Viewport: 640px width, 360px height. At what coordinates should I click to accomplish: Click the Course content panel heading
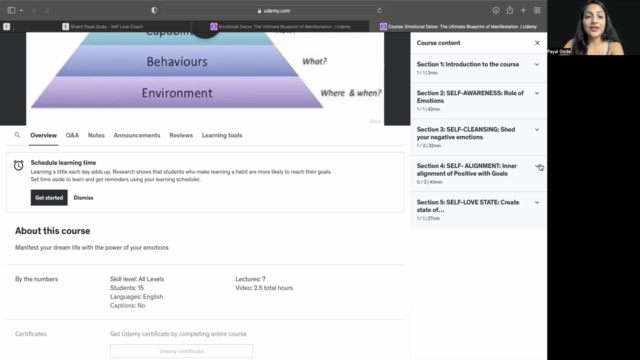click(438, 43)
